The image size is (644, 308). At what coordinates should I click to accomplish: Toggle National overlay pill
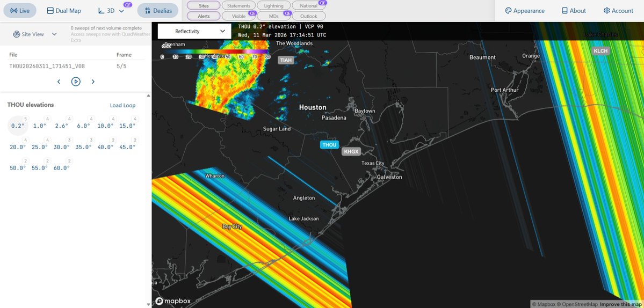coord(309,6)
